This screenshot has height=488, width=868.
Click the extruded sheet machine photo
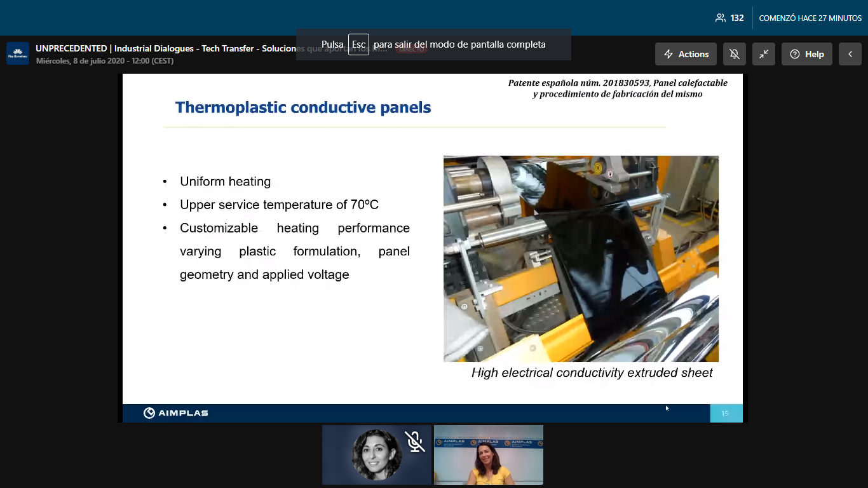[581, 259]
